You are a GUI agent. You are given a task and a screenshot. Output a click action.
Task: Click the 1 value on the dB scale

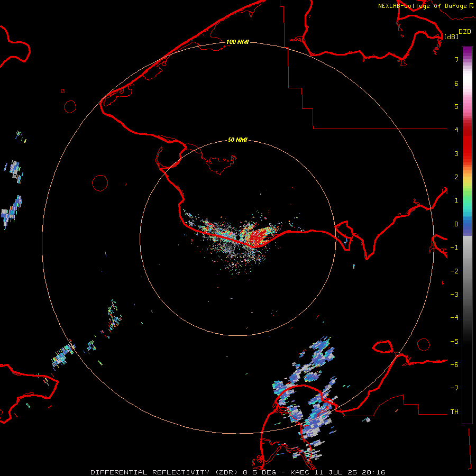(456, 200)
